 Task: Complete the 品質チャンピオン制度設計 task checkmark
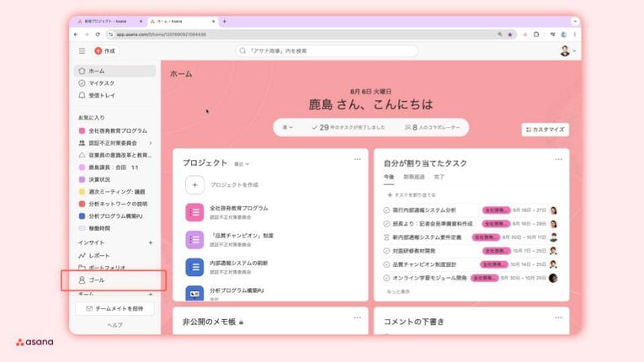point(386,264)
